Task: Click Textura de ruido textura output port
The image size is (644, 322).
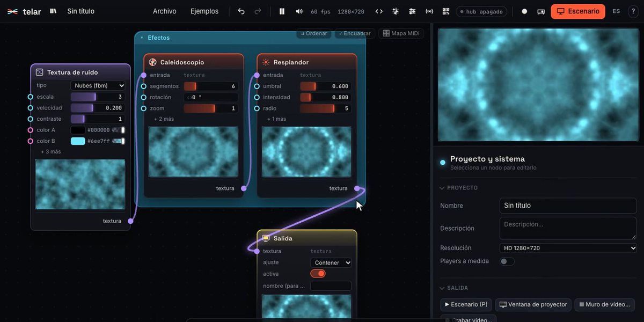Action: 130,221
